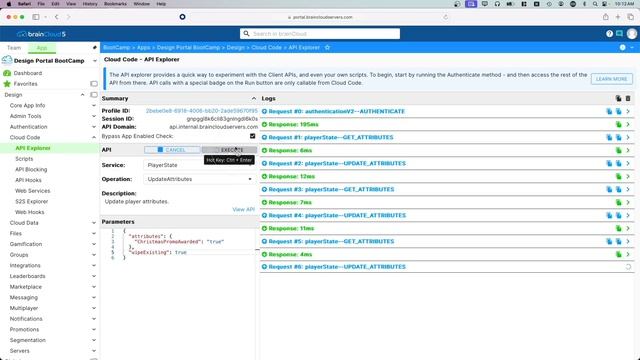The width and height of the screenshot is (640, 360).
Task: Expand the Leaderboards sidebar group
Action: click(94, 276)
